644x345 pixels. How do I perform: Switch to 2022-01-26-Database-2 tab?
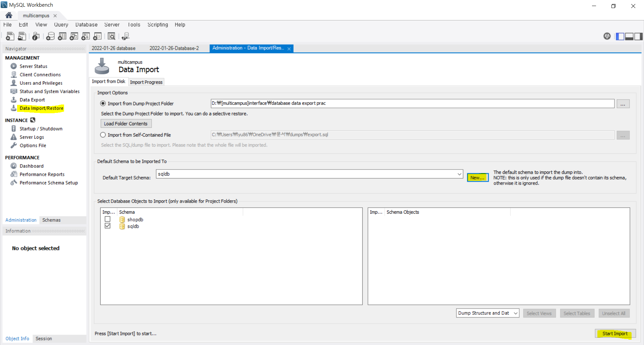click(174, 48)
